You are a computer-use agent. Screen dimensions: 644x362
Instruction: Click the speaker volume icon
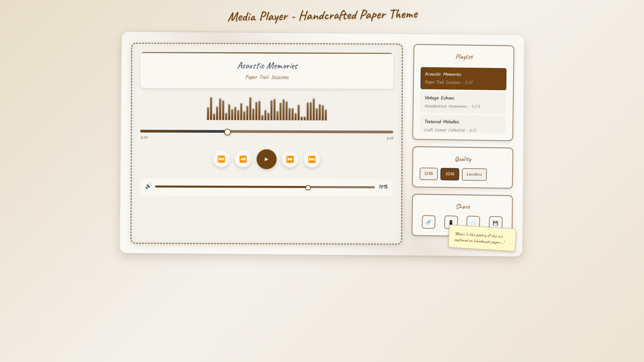click(x=148, y=186)
